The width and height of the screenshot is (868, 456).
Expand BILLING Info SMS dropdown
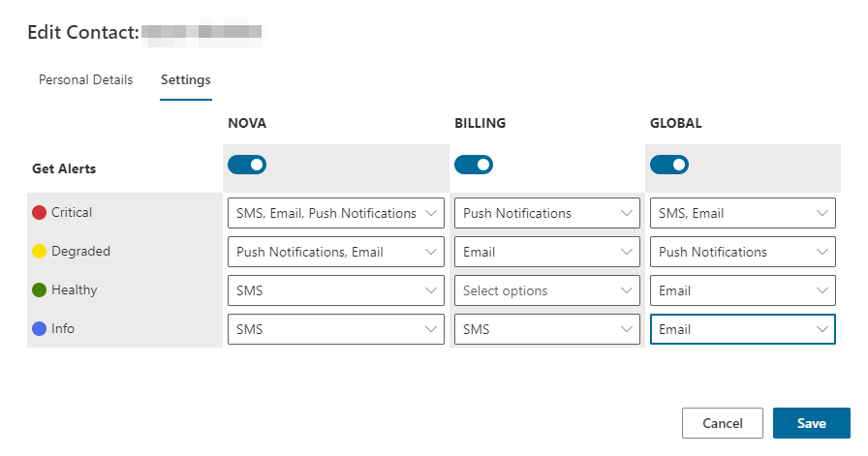[x=546, y=329]
